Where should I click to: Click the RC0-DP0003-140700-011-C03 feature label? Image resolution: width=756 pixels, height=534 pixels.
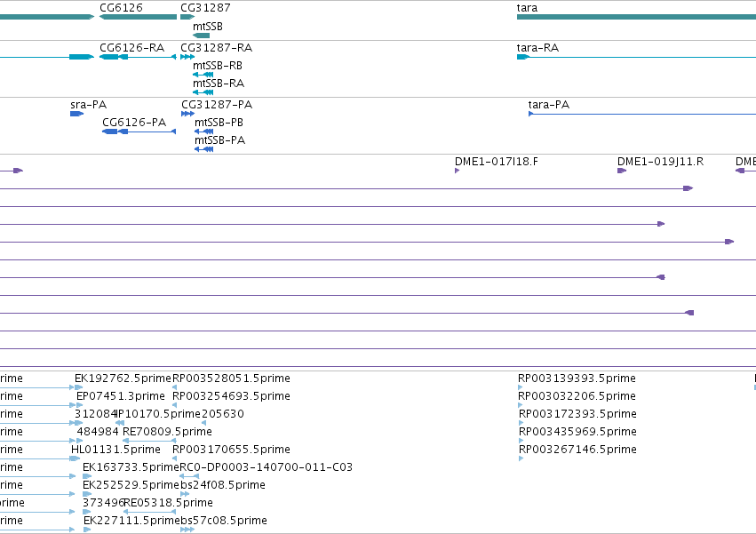point(267,467)
